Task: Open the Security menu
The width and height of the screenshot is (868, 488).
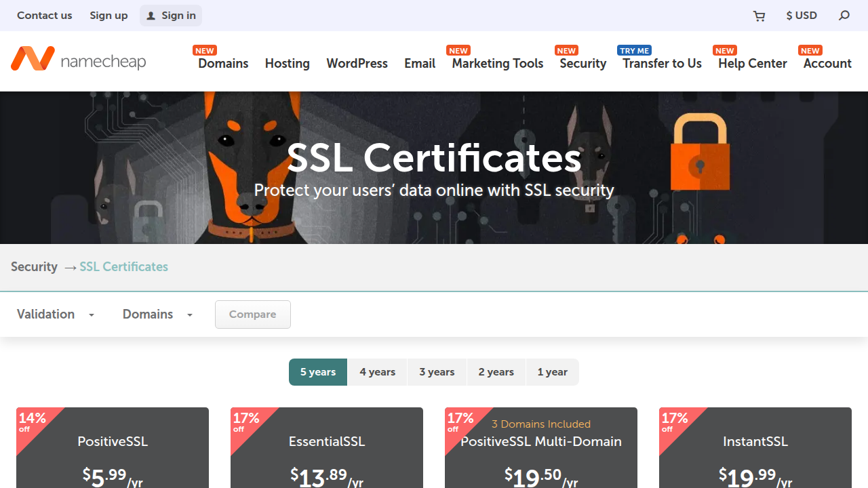Action: pos(583,63)
